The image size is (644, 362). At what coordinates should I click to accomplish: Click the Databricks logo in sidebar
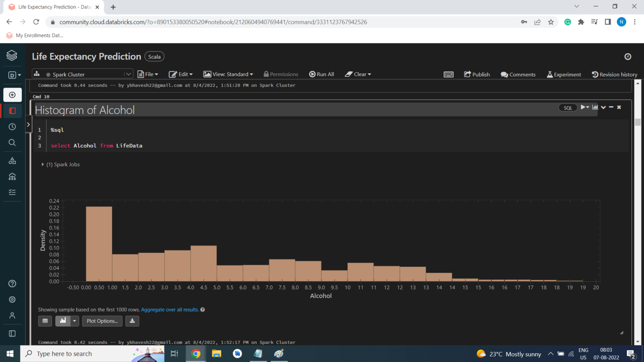tap(12, 55)
